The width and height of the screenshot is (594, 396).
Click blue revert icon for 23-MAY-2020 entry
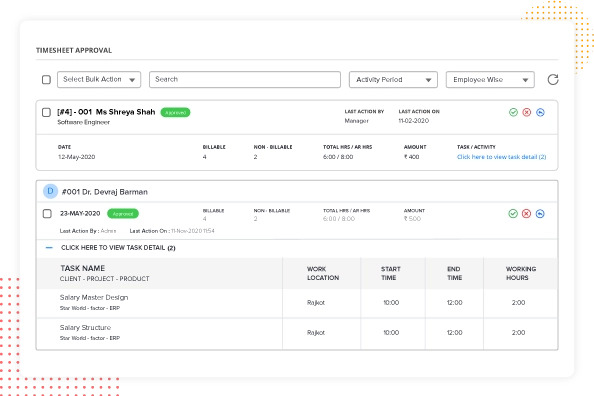coord(540,214)
